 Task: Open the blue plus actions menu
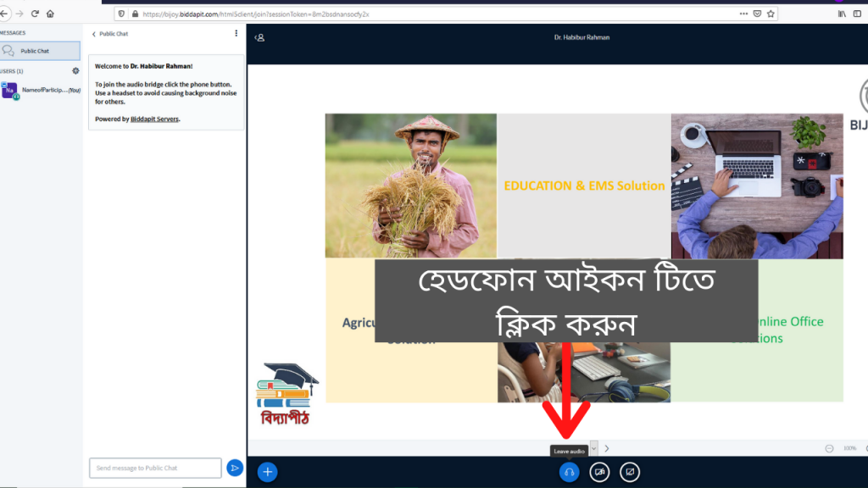tap(267, 472)
